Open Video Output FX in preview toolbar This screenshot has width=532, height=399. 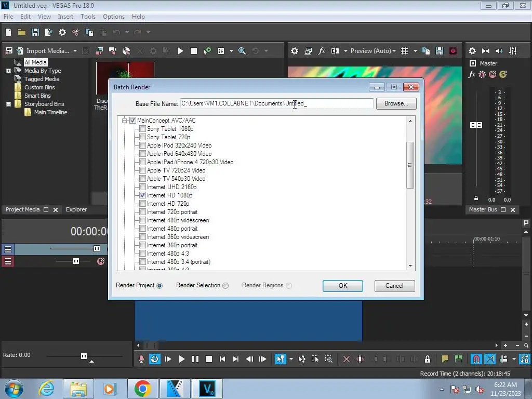pyautogui.click(x=321, y=51)
